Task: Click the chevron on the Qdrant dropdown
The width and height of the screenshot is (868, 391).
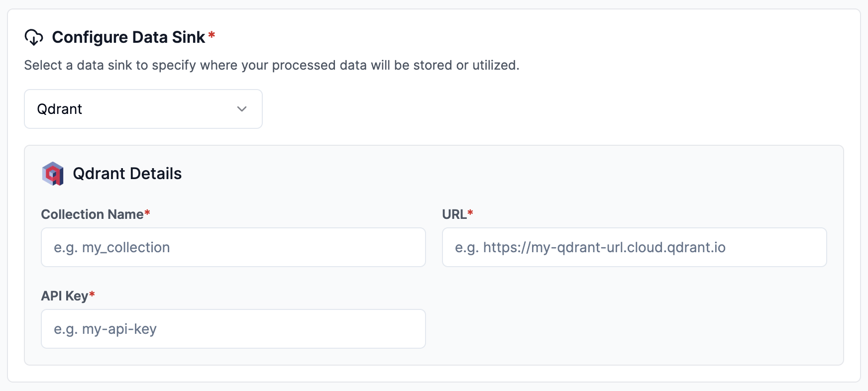Action: (242, 109)
